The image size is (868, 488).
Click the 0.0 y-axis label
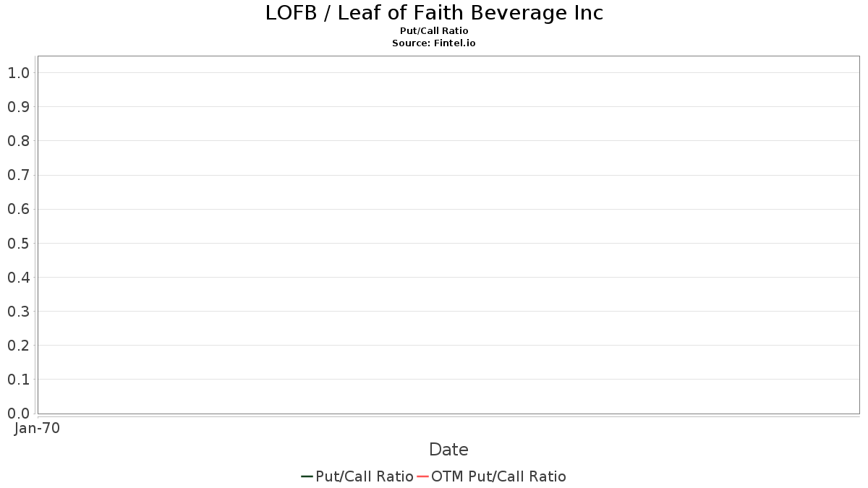click(18, 414)
